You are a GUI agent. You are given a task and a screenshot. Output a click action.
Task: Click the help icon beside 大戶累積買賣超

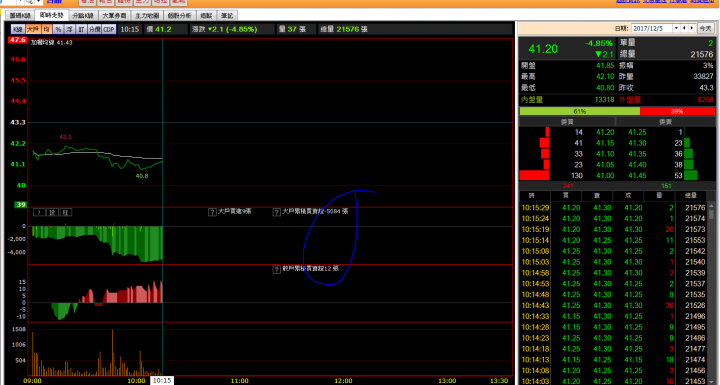pyautogui.click(x=276, y=212)
